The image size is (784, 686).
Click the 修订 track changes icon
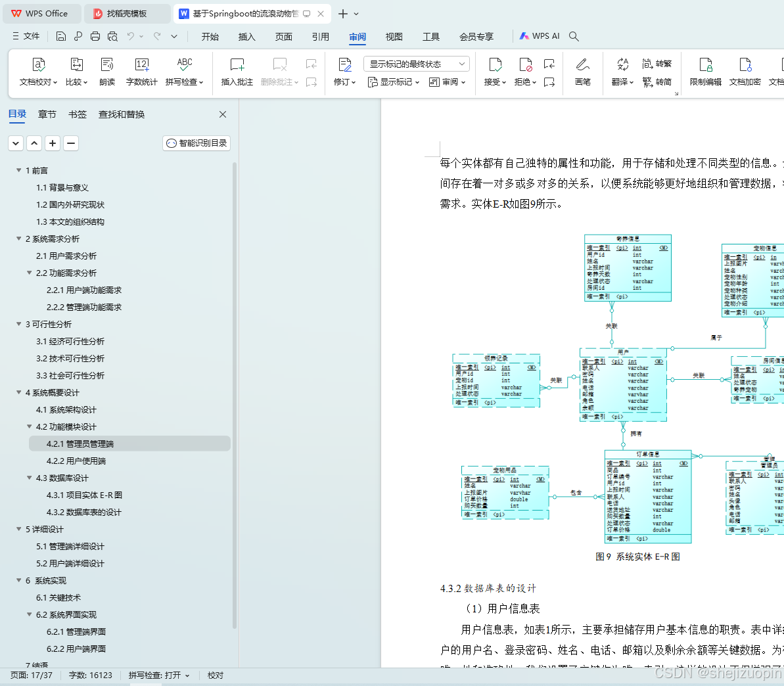[x=344, y=72]
